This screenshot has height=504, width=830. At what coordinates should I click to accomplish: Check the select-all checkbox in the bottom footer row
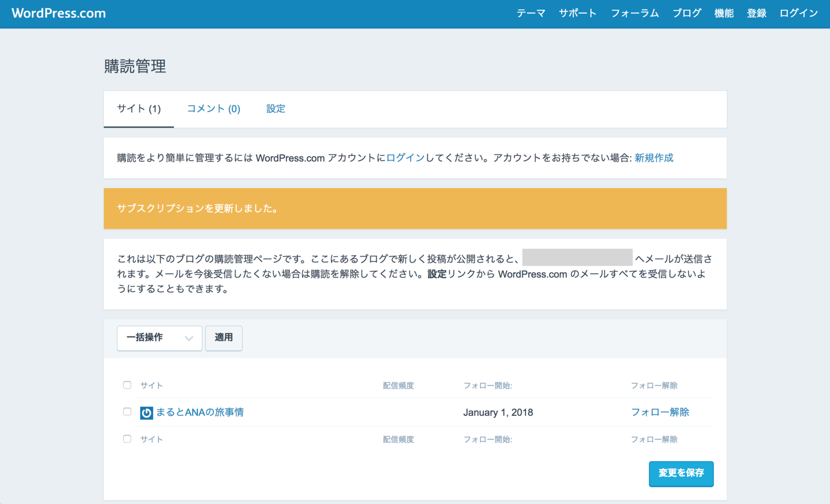click(x=127, y=439)
